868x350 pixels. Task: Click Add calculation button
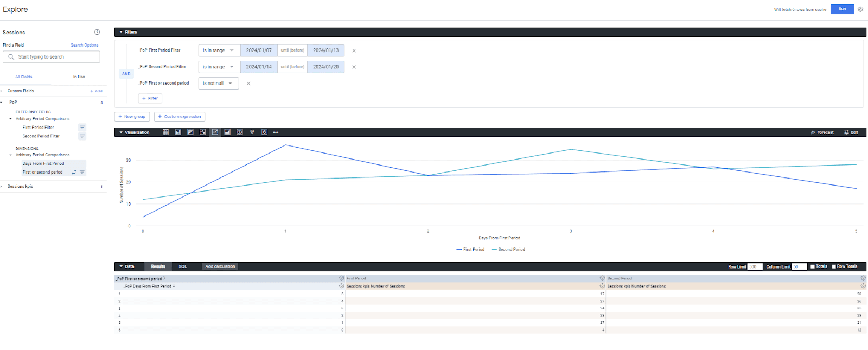220,266
